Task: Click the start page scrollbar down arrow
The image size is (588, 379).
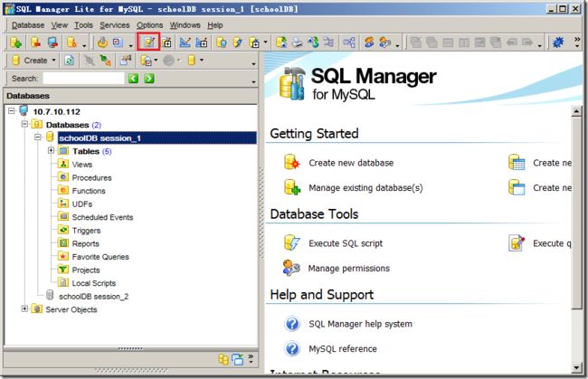Action: [x=577, y=367]
